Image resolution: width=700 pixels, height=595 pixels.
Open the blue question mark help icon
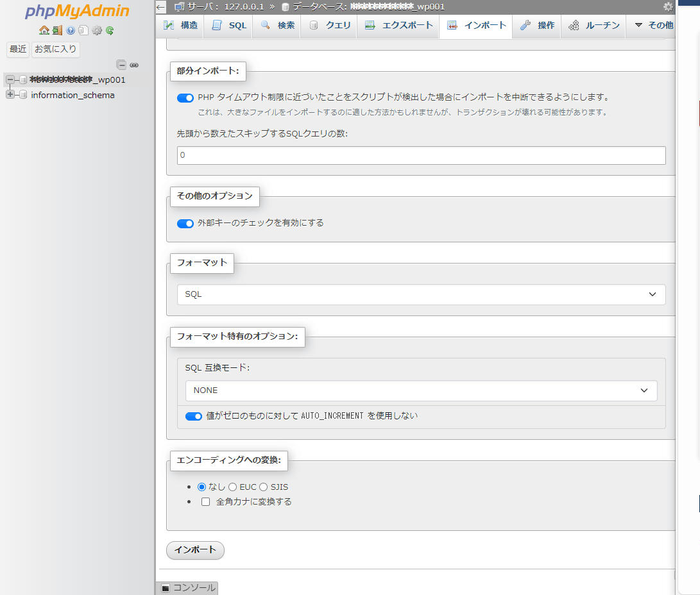coord(71,30)
